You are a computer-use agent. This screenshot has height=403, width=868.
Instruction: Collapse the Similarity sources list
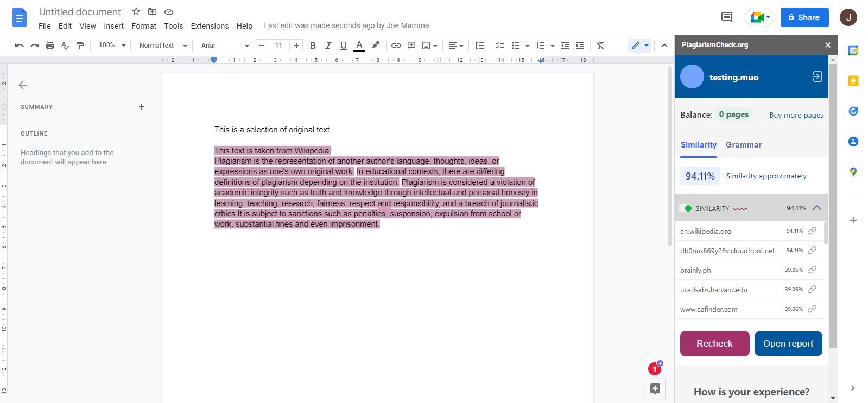click(x=817, y=208)
